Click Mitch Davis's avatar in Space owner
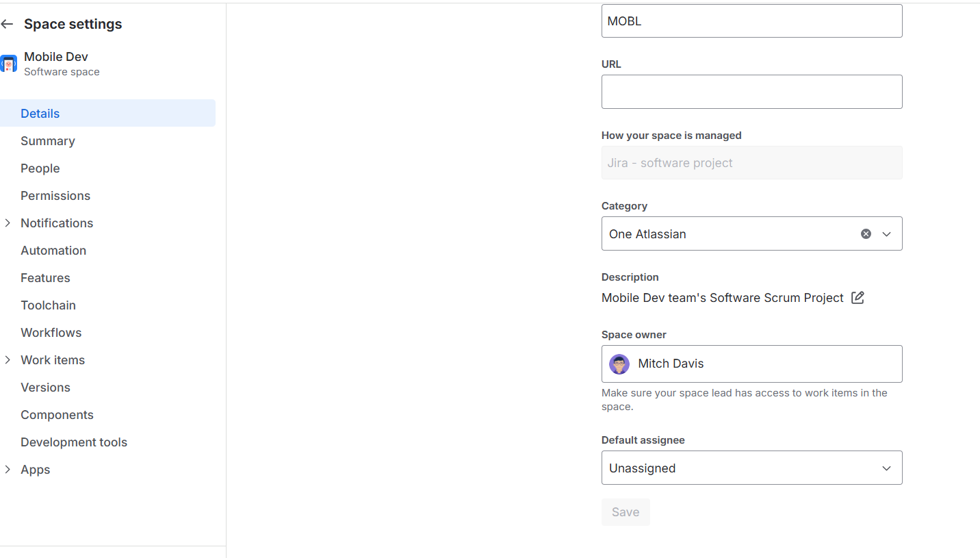This screenshot has width=980, height=558. coord(619,364)
